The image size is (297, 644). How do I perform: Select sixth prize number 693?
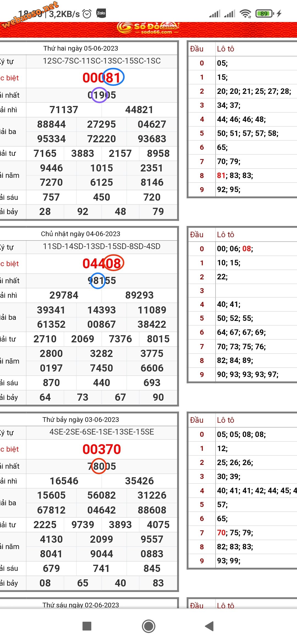[152, 383]
